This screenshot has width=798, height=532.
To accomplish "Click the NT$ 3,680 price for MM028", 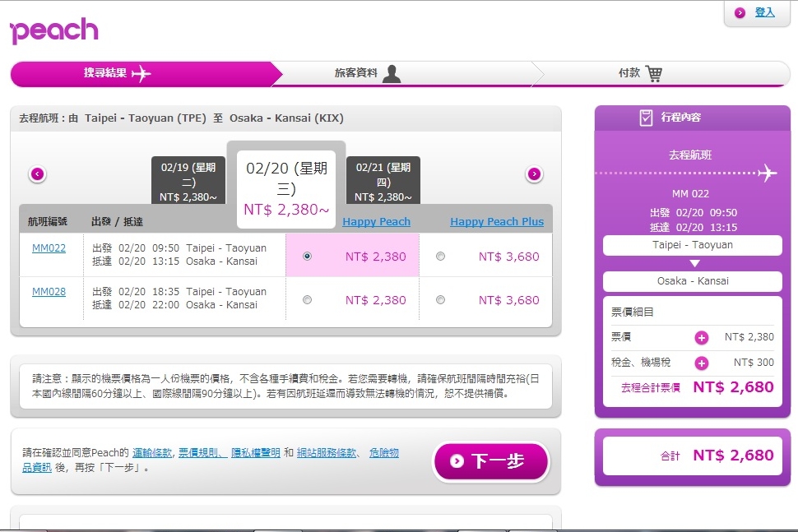I will (x=508, y=300).
